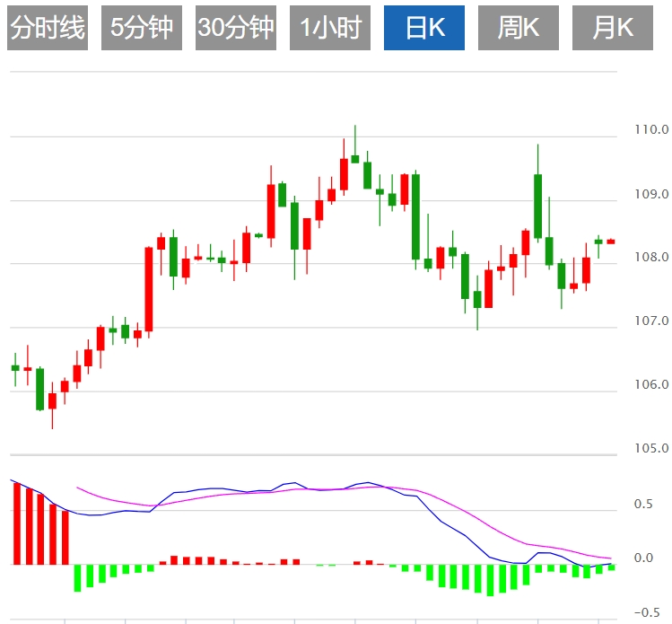This screenshot has width=672, height=624.
Task: Click the tall red candle rising from 107 to 108.3
Action: [149, 289]
